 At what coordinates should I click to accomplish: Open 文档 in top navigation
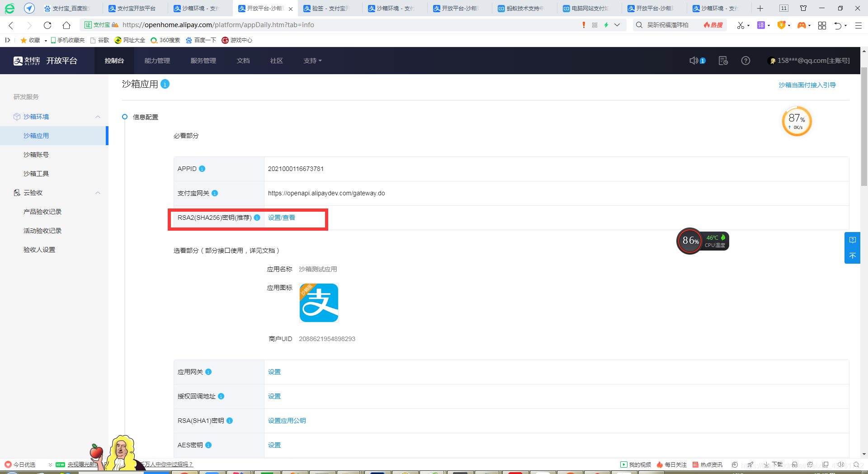pos(243,61)
